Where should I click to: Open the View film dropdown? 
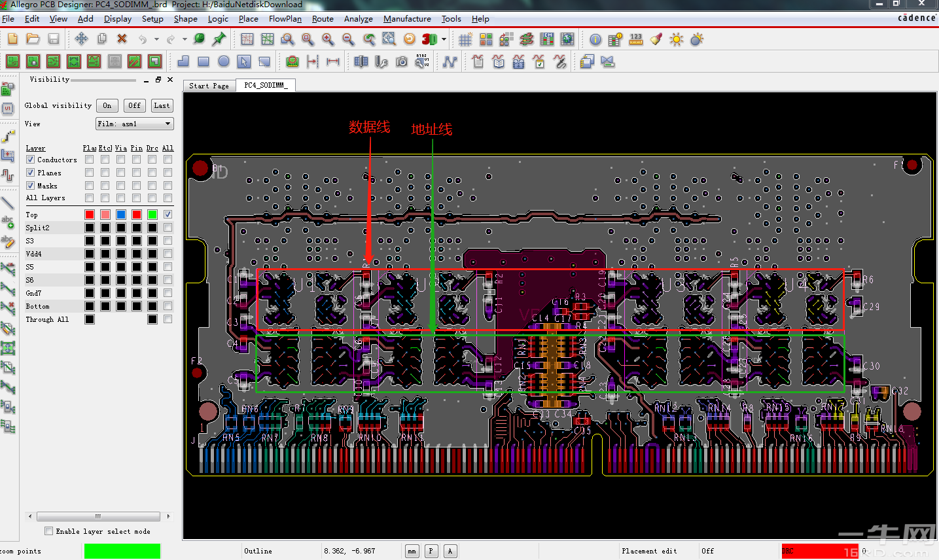click(135, 124)
